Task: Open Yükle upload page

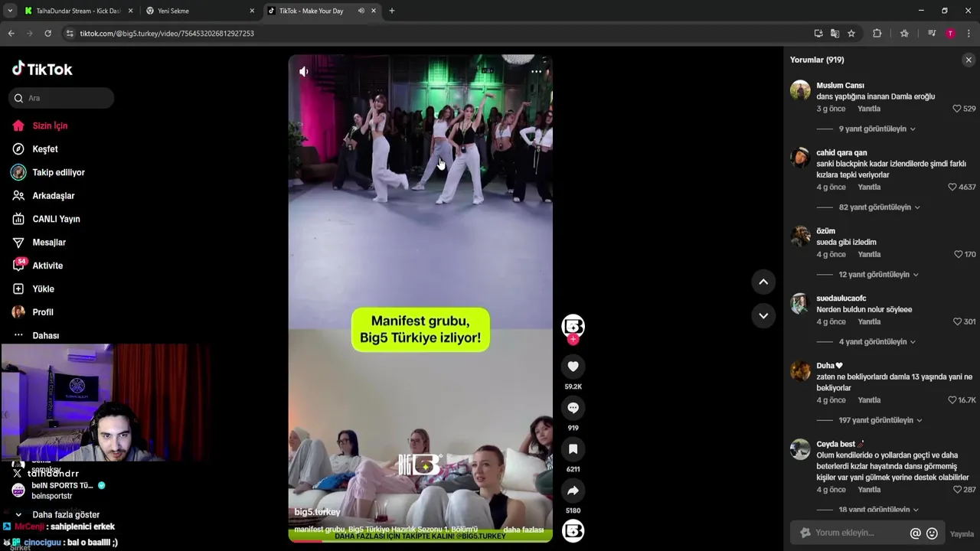Action: (x=43, y=289)
